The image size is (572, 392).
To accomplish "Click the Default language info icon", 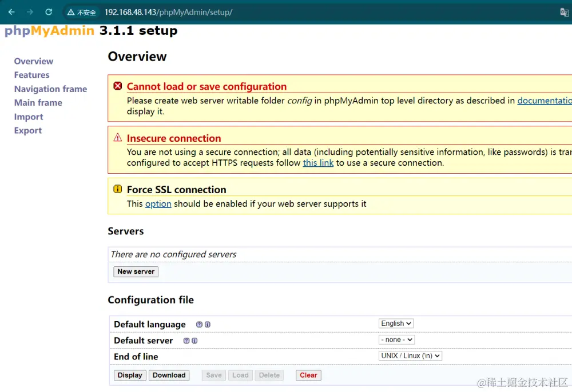I will click(207, 325).
